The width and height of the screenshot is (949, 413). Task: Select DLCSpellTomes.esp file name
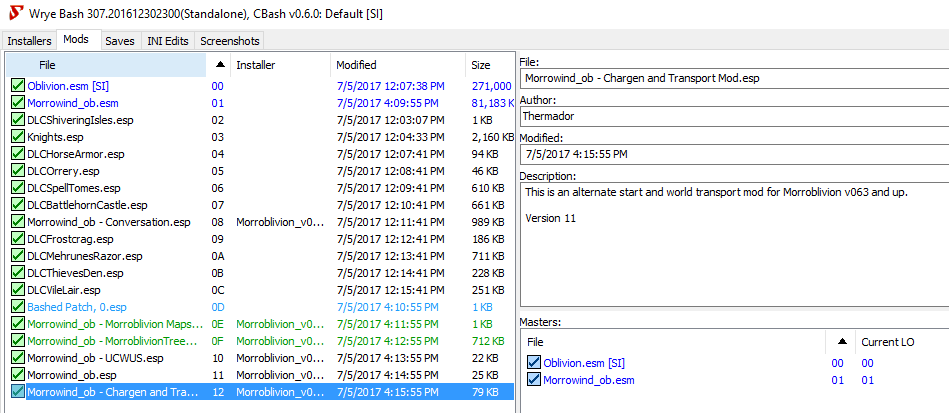[x=74, y=188]
